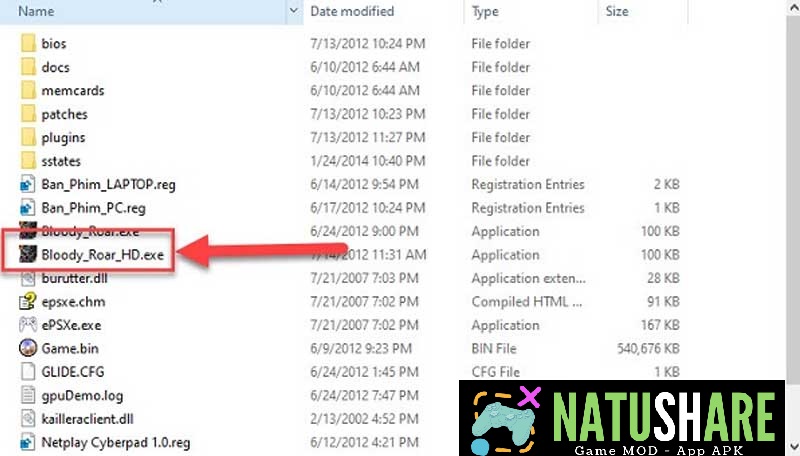Click the Compiled HTML type cell
Viewport: 800px width, 456px height.
[x=527, y=301]
